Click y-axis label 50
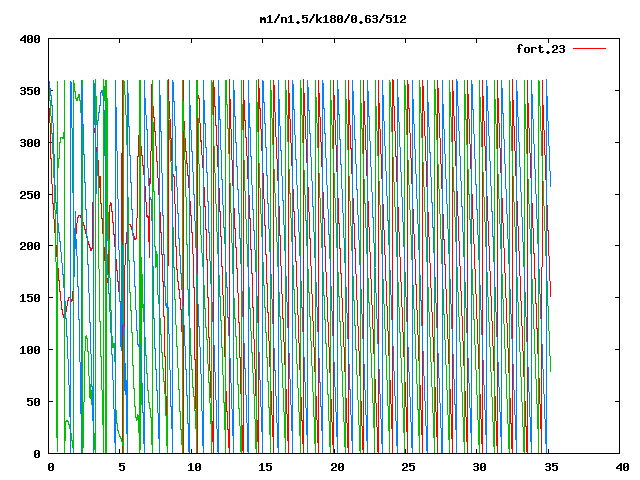Image resolution: width=640 pixels, height=480 pixels. [33, 402]
